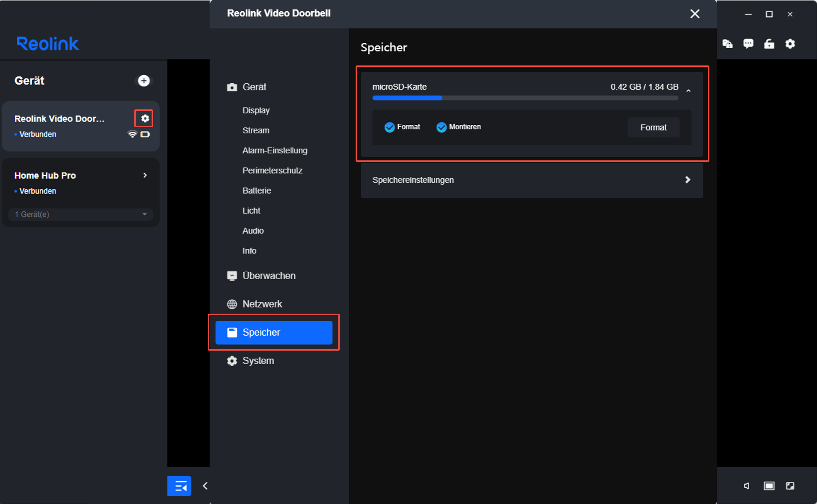Expand Home Hub Pro with the chevron
This screenshot has width=817, height=504.
(x=145, y=175)
